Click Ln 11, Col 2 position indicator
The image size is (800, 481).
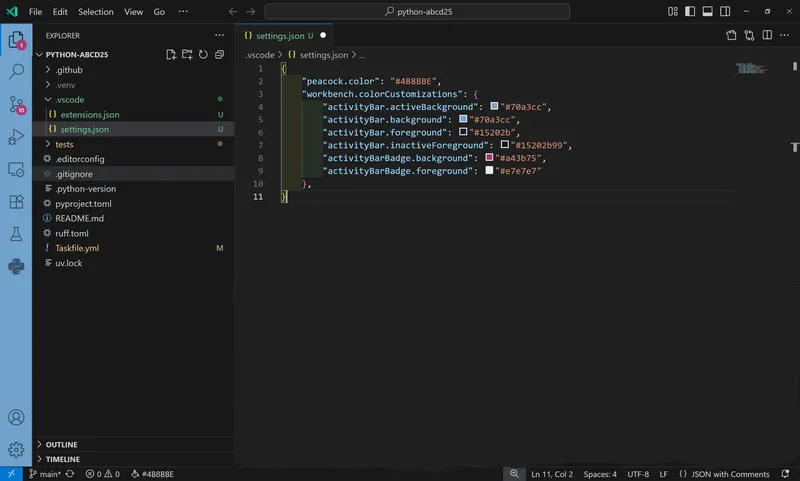pos(552,474)
